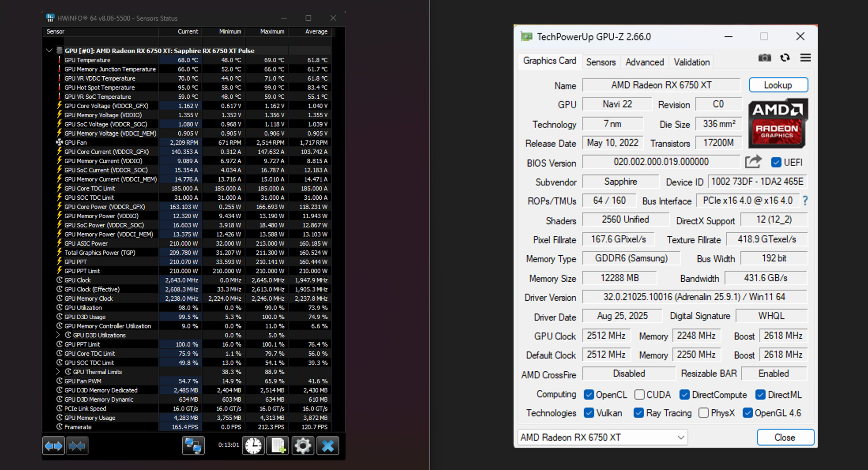
Task: Start logging with the sheet-plus icon
Action: [278, 446]
